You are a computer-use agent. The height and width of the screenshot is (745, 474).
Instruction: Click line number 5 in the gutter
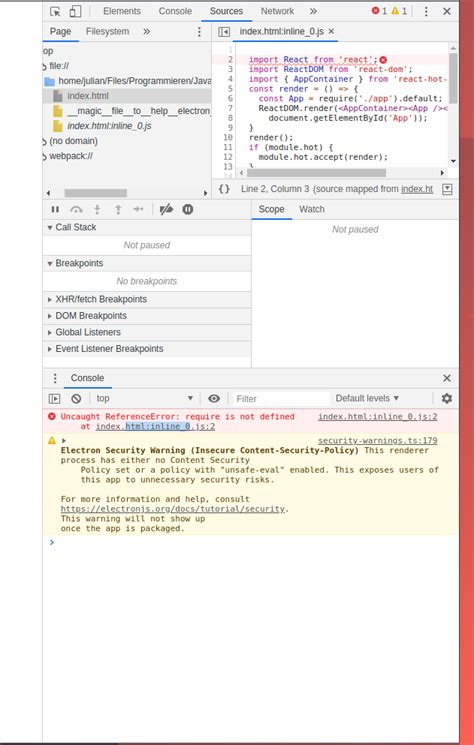tap(230, 89)
